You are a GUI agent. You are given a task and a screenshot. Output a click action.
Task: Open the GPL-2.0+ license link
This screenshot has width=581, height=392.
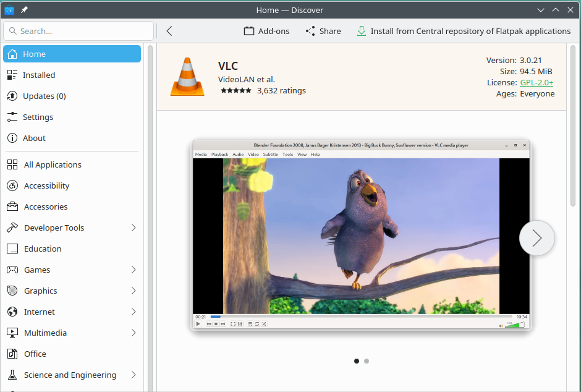click(x=536, y=83)
